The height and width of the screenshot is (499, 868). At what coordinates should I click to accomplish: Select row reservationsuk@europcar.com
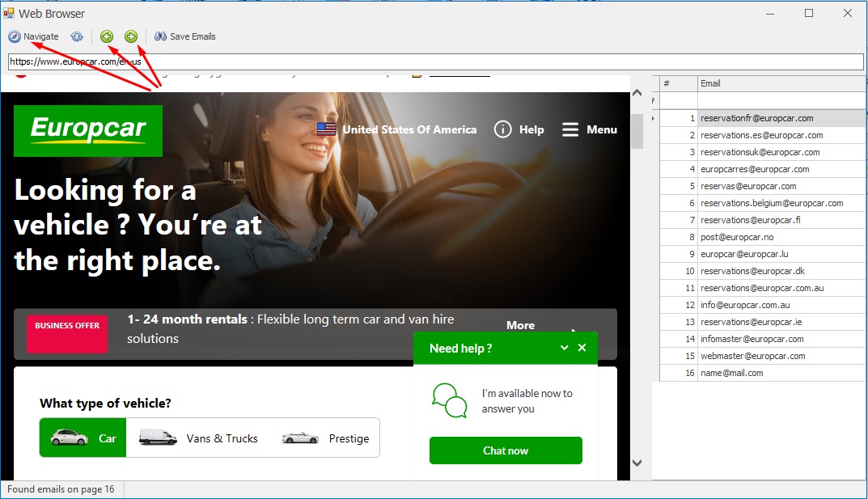click(763, 152)
